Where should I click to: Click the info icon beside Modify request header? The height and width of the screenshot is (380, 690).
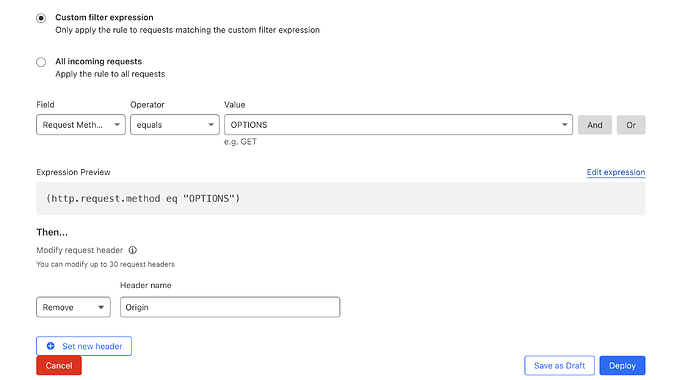point(132,250)
